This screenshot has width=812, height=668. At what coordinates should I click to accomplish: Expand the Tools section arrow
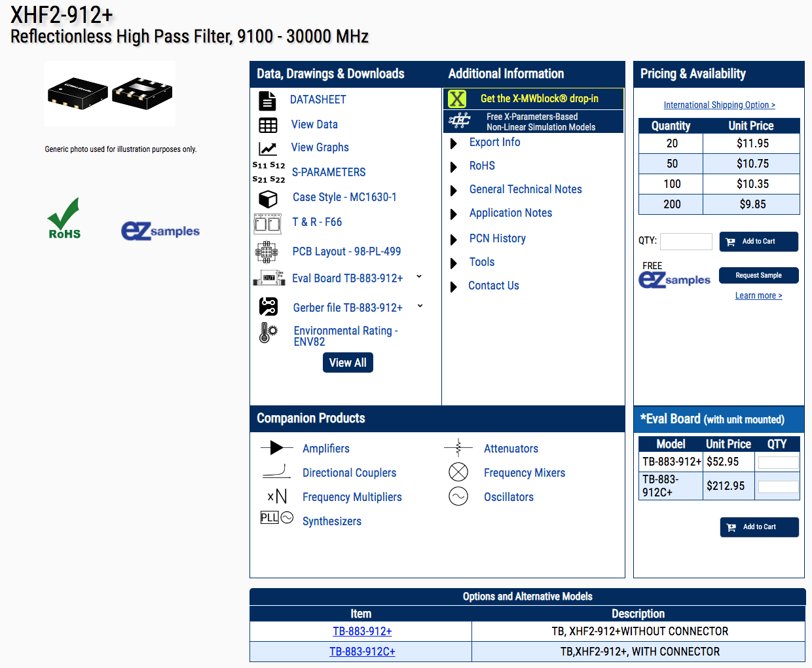pyautogui.click(x=453, y=263)
